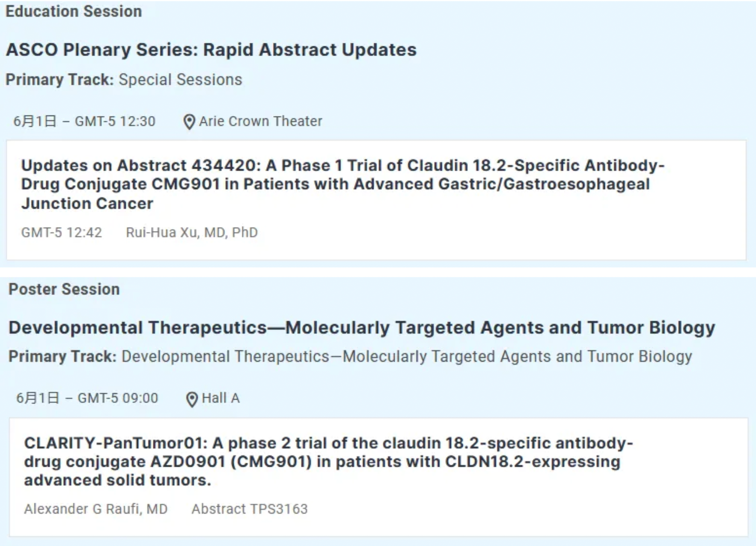Click the 6月1日 GMT-5 09:00 session time
This screenshot has height=546, width=756.
[87, 398]
